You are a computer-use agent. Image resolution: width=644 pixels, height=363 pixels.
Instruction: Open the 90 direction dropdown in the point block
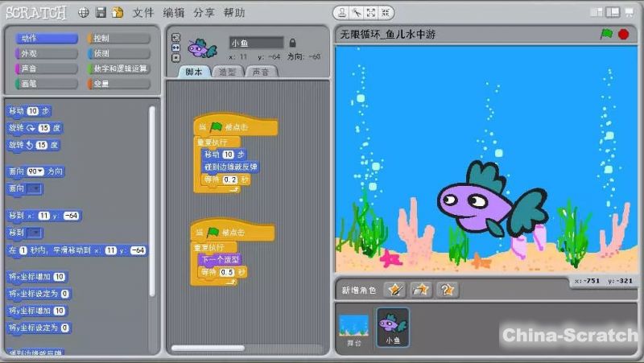point(39,171)
